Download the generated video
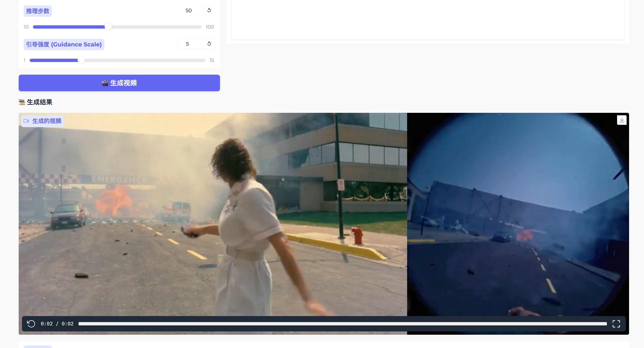The image size is (644, 348). pos(622,120)
